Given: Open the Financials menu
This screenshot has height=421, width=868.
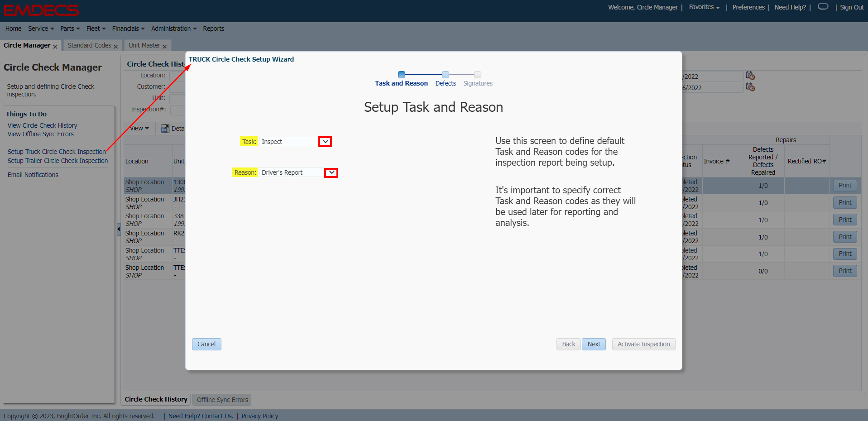Looking at the screenshot, I should pos(128,29).
